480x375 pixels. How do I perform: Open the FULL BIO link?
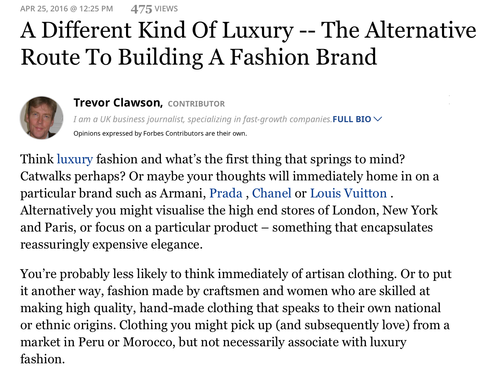click(352, 119)
